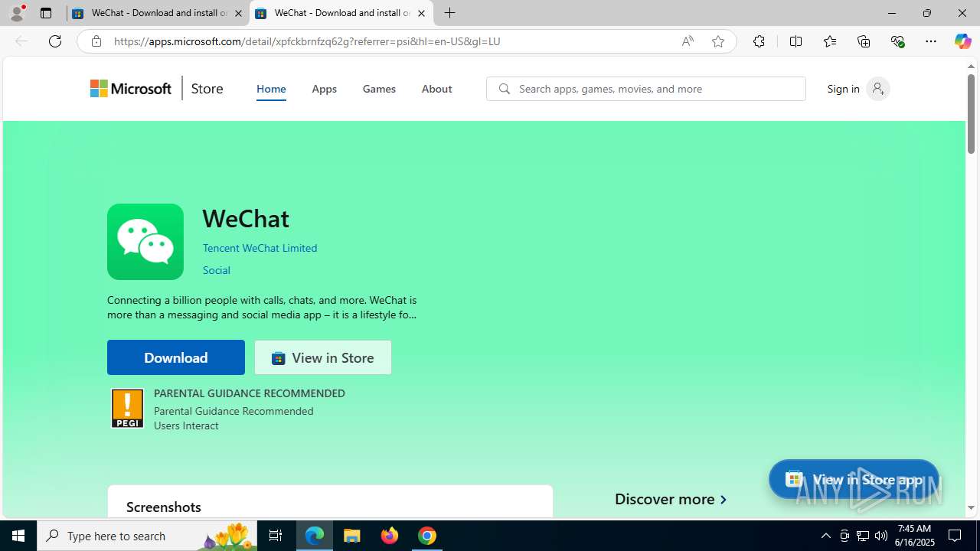Click the page scrollbar up arrow

point(971,66)
